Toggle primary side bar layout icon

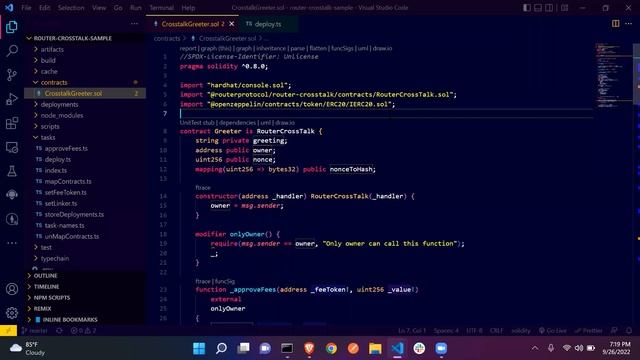[527, 8]
